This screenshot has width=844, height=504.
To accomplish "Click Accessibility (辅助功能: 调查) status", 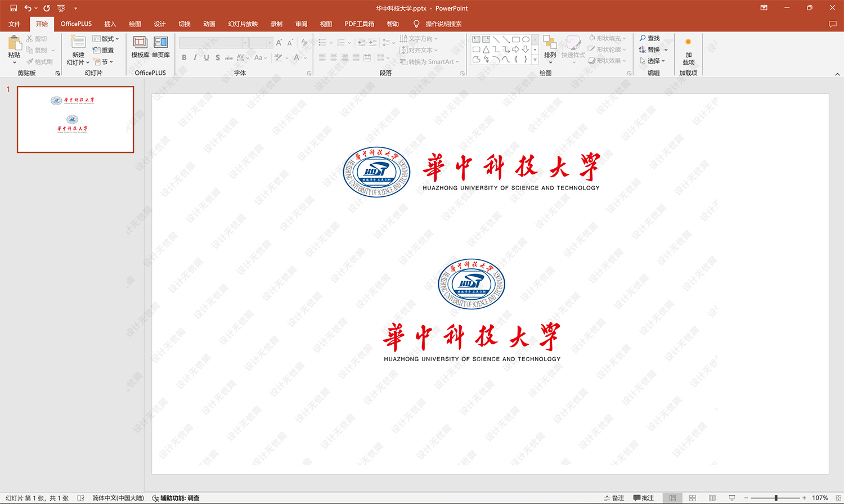I will coord(176,498).
